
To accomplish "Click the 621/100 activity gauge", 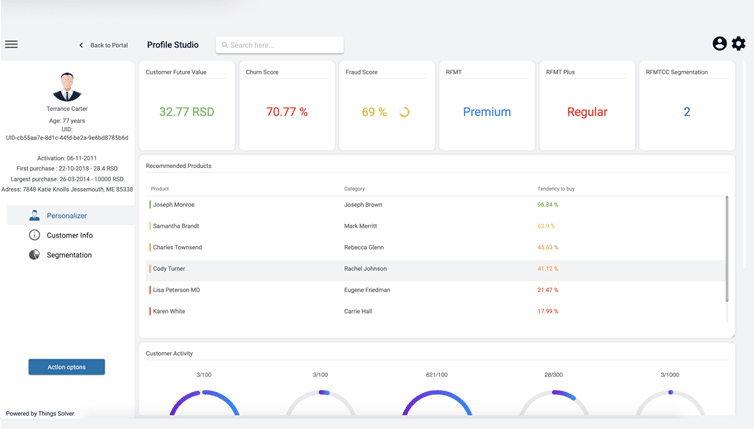I will click(437, 402).
